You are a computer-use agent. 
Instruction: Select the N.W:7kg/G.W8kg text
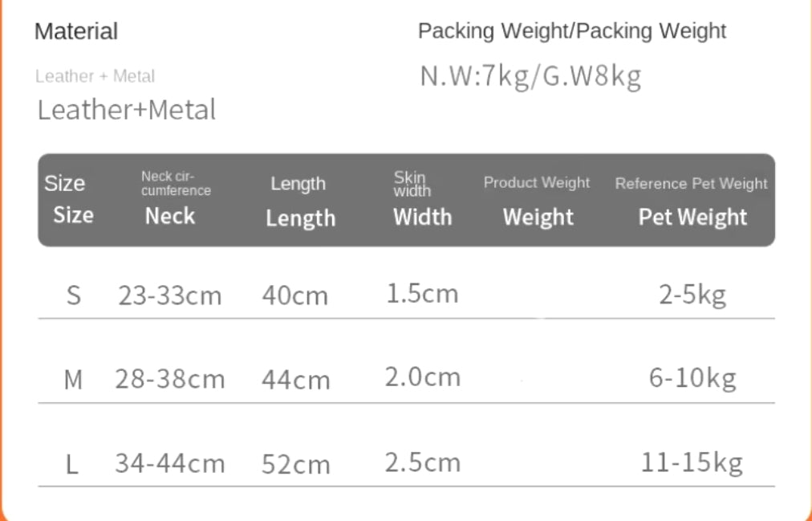pos(530,76)
